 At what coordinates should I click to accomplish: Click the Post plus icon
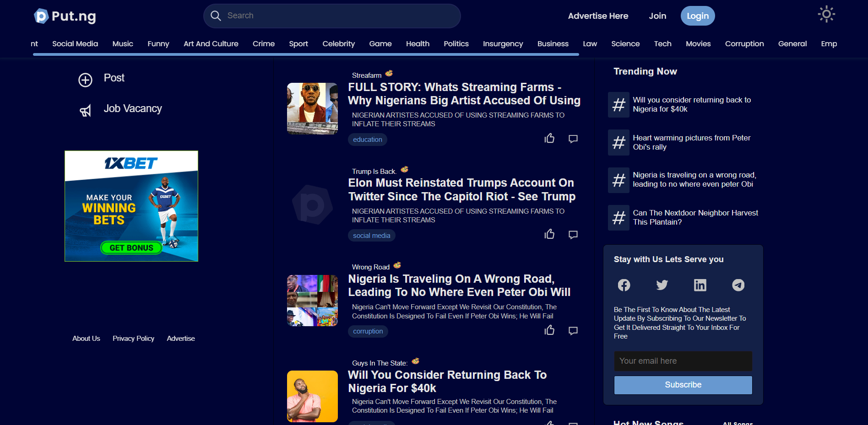(x=85, y=80)
